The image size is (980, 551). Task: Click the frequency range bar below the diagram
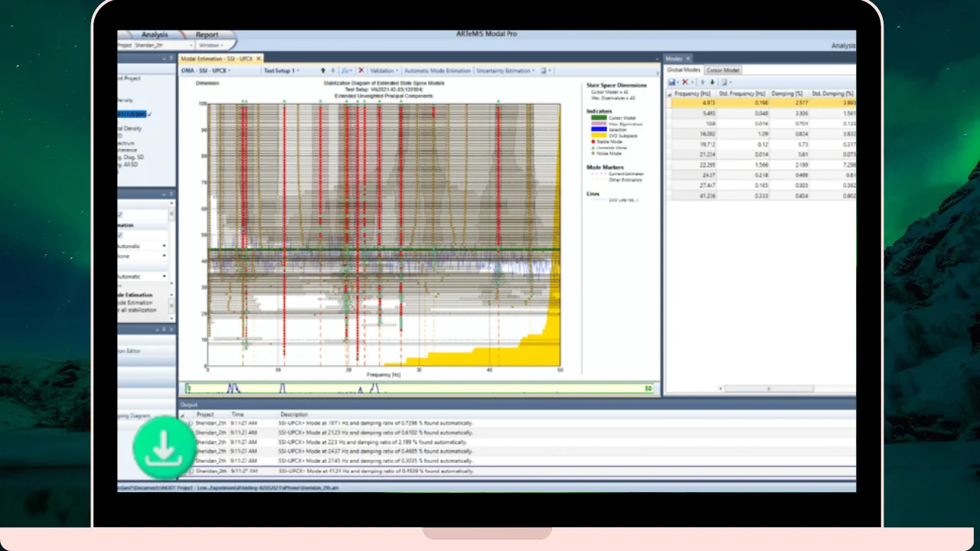pyautogui.click(x=418, y=389)
